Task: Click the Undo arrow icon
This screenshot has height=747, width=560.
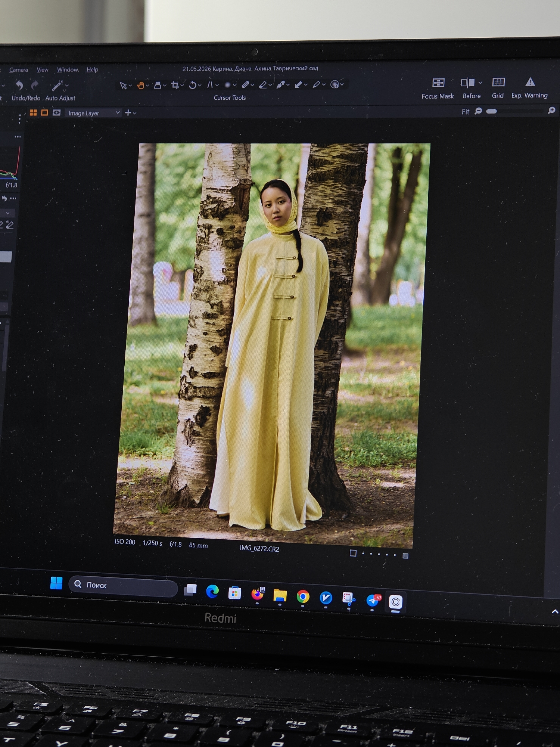Action: (x=19, y=86)
